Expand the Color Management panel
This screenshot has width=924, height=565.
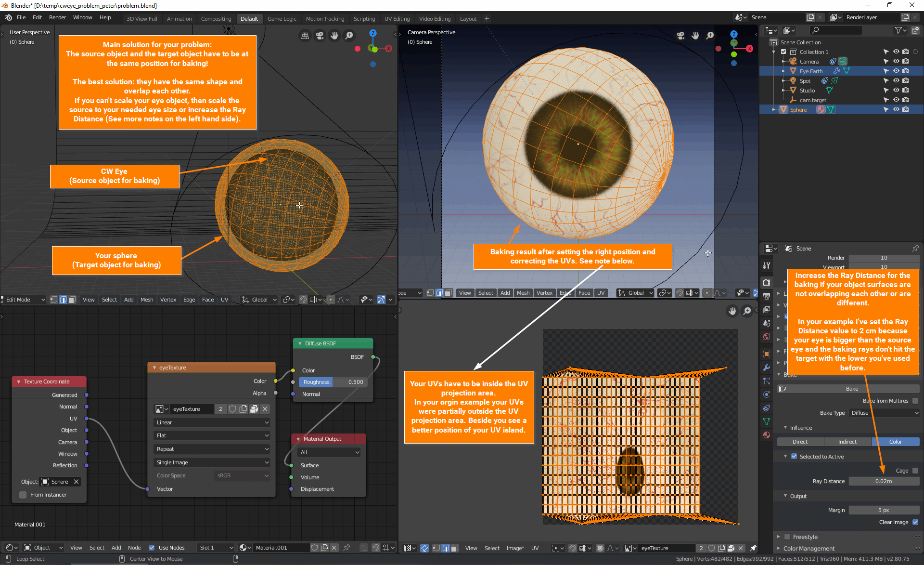click(x=808, y=549)
